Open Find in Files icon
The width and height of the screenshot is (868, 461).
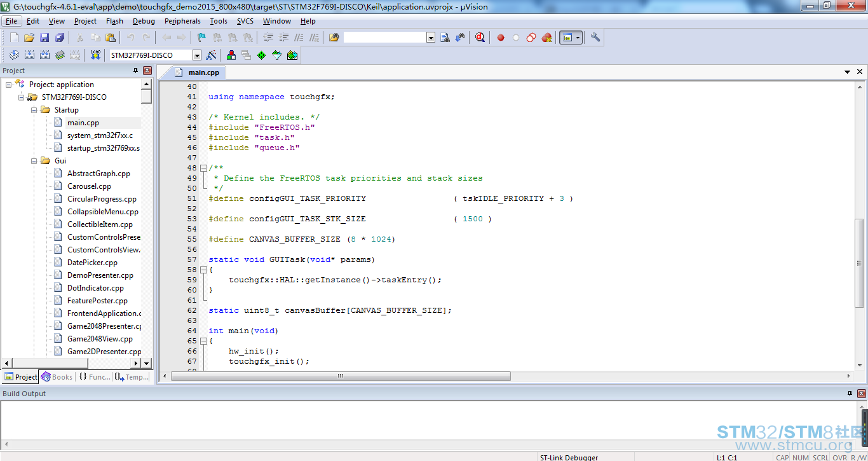[x=334, y=38]
